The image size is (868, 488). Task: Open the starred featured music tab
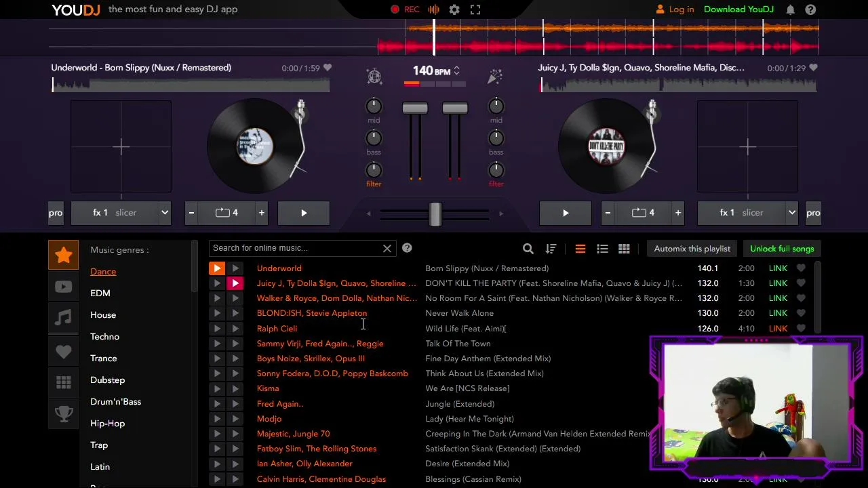[x=64, y=255]
